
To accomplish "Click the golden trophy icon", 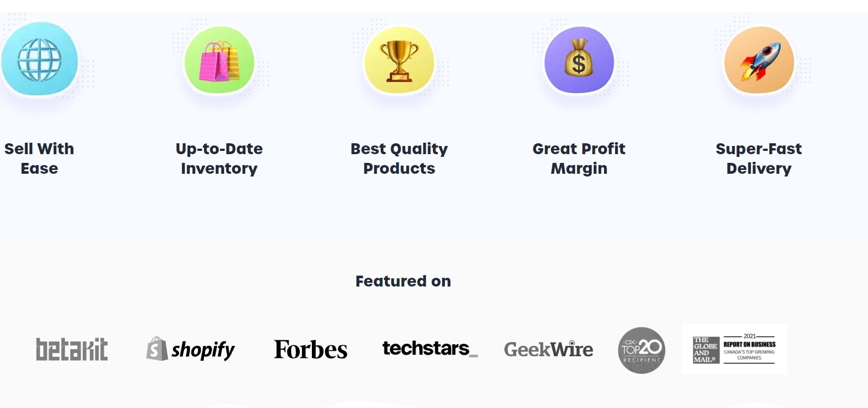I will [x=399, y=60].
